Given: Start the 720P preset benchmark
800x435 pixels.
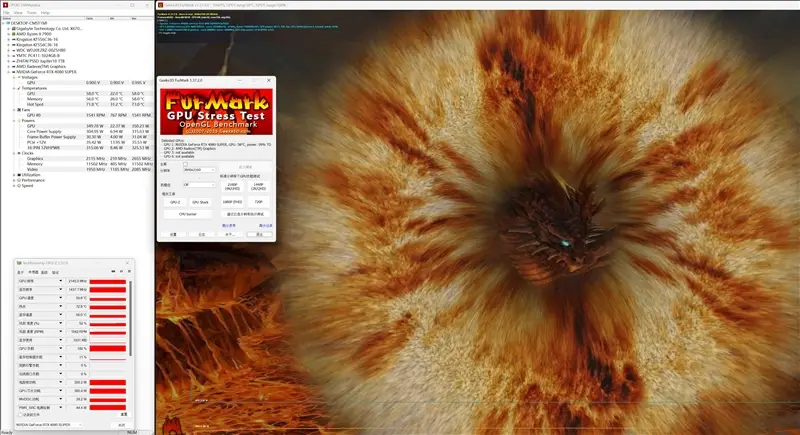Looking at the screenshot, I should [259, 202].
